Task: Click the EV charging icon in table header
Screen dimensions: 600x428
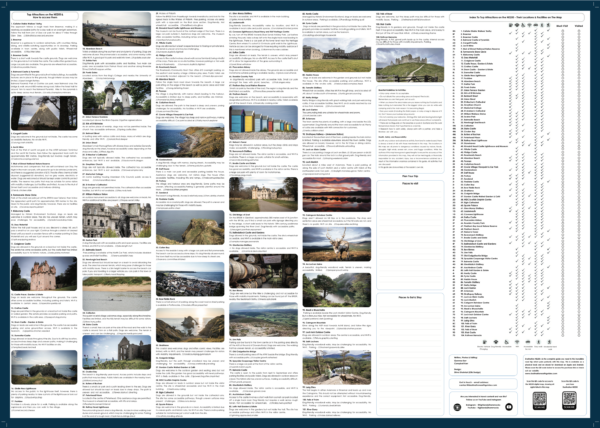Action: [511, 25]
